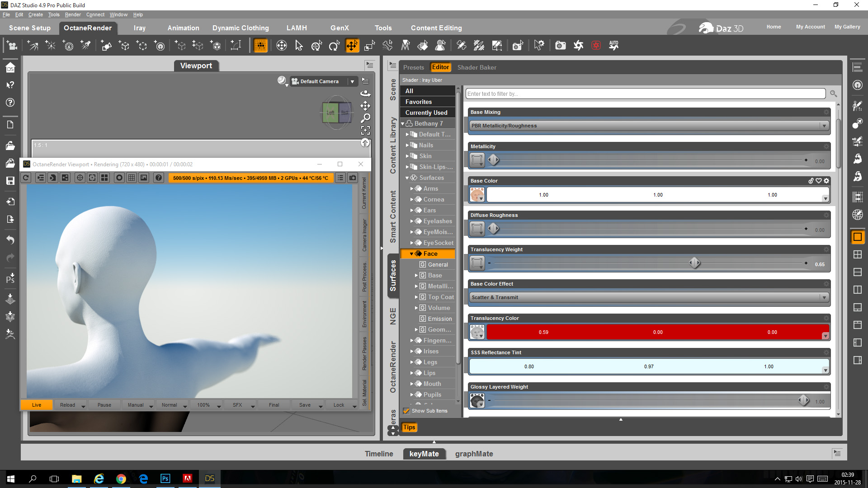Click the restart render refresh icon

(x=26, y=178)
